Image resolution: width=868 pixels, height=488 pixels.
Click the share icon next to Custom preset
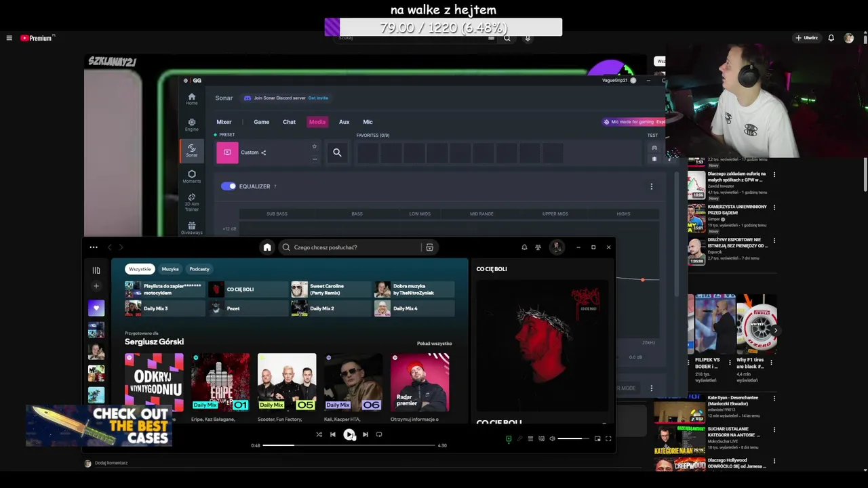[264, 152]
